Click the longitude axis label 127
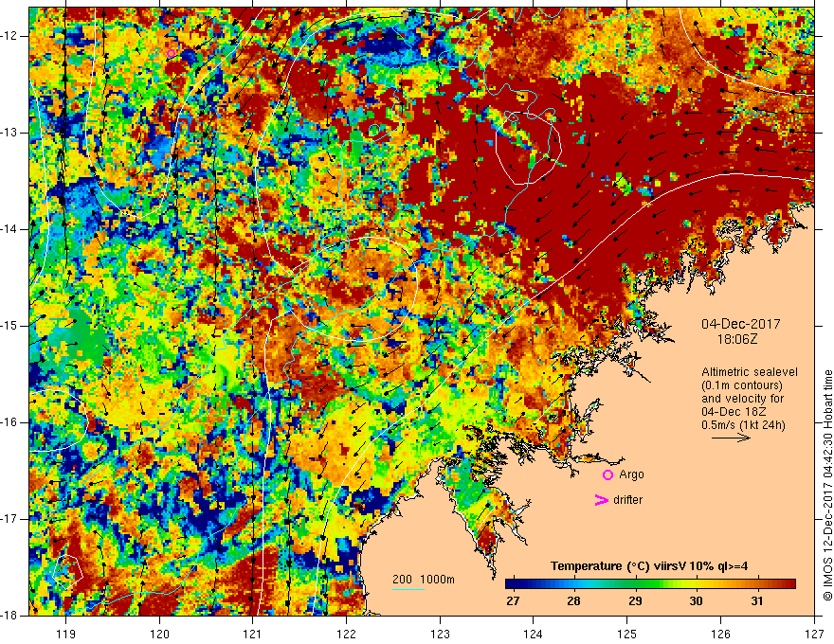 [x=814, y=634]
